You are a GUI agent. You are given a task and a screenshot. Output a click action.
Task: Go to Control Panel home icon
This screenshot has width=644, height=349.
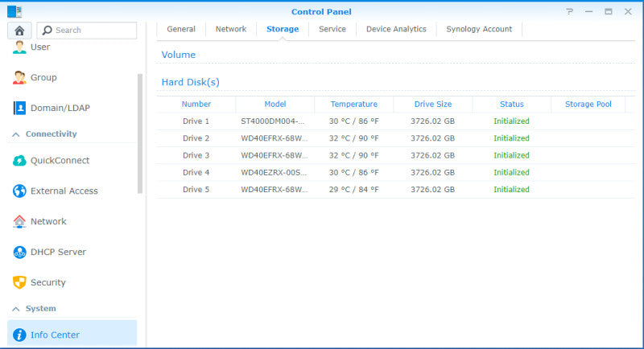click(x=19, y=31)
